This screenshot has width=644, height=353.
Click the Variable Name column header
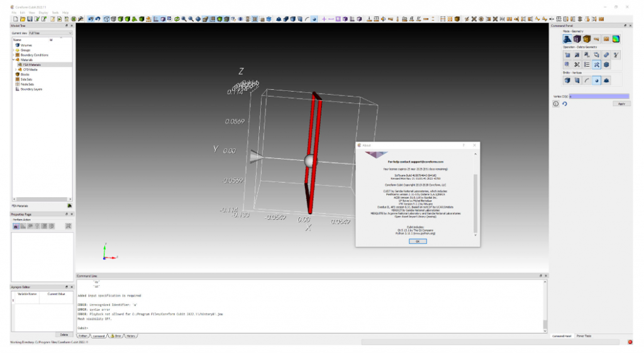click(x=27, y=294)
